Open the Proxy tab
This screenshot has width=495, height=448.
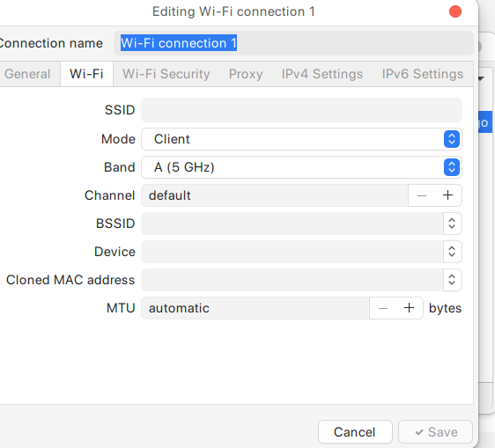(246, 74)
